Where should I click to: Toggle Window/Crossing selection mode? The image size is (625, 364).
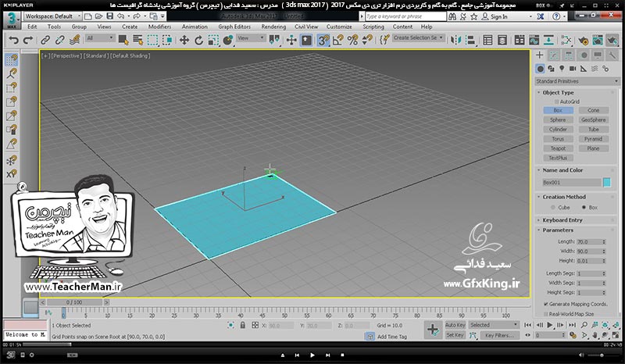[167, 40]
